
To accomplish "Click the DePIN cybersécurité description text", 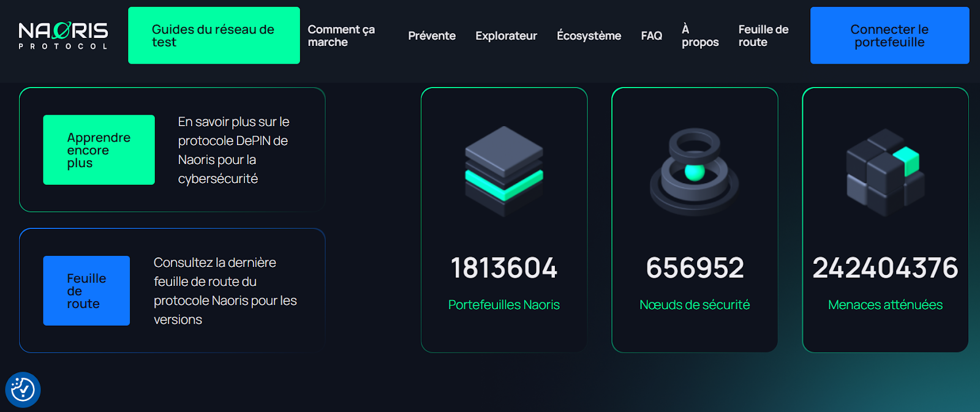I will pyautogui.click(x=233, y=150).
